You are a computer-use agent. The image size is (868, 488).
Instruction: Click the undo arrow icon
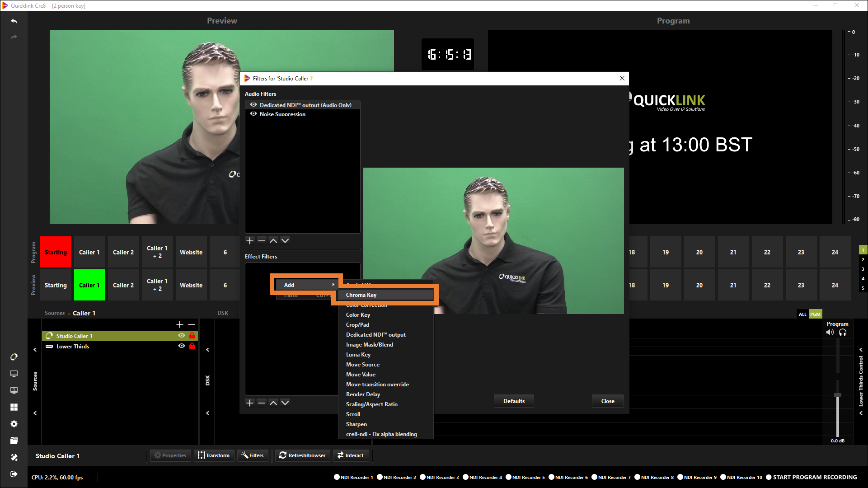[x=14, y=21]
